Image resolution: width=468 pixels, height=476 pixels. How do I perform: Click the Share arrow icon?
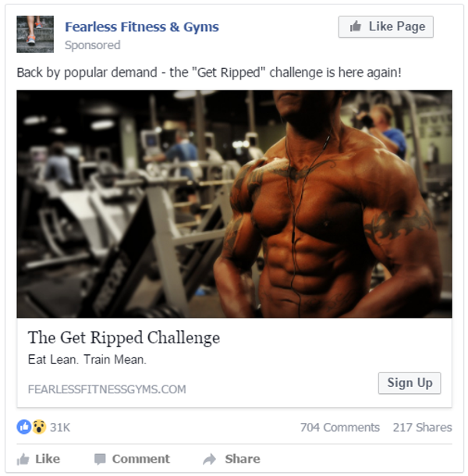[x=210, y=459]
